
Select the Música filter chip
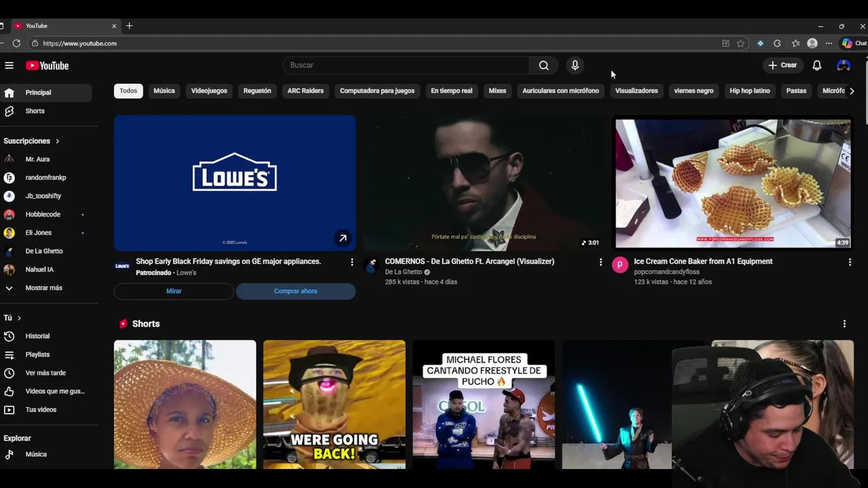[164, 91]
